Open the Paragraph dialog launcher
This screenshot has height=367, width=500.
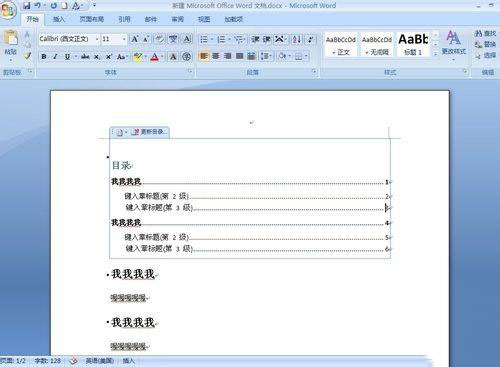[314, 71]
